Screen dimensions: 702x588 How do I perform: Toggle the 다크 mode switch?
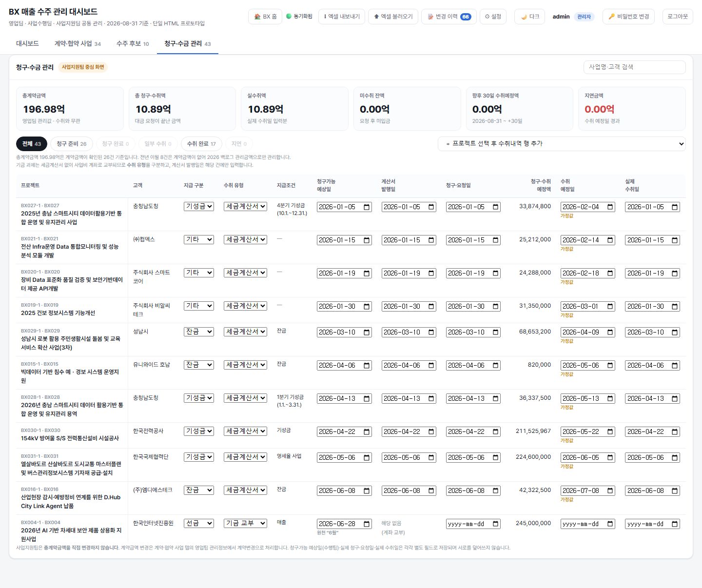click(x=529, y=17)
